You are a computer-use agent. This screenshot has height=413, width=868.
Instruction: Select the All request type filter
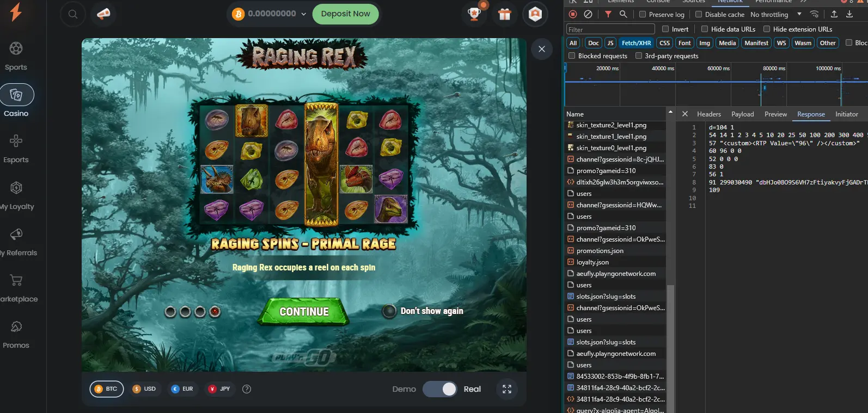pos(573,43)
